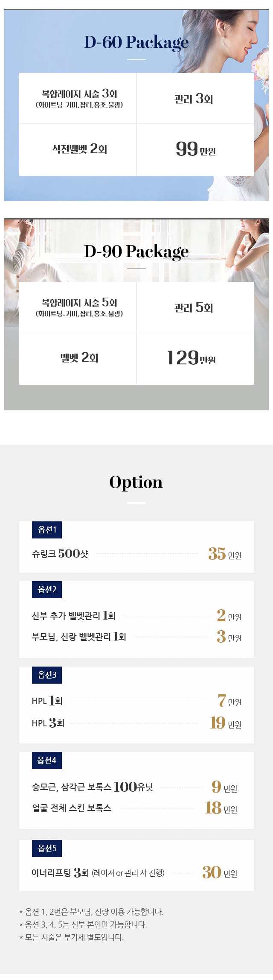Click the 옵션4 label badge

[47, 761]
